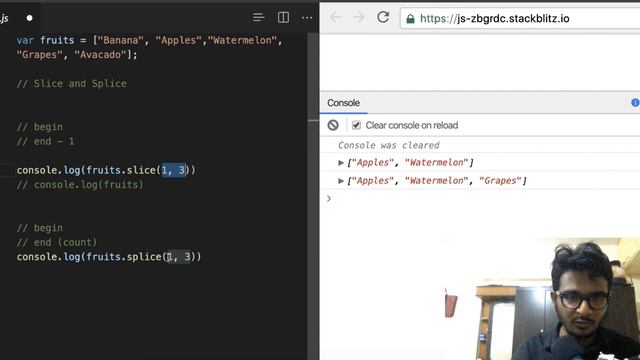
Task: Click the "Grapes", "Avacado" code line
Action: [x=77, y=55]
